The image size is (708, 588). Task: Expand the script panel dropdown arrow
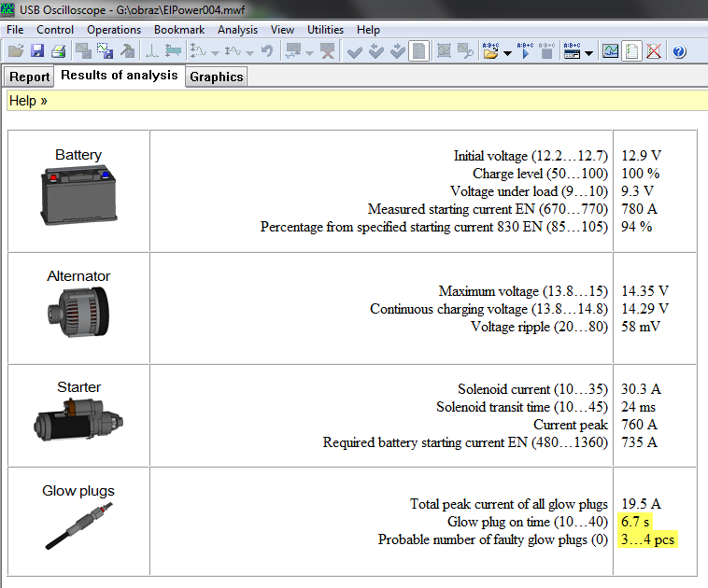[589, 53]
